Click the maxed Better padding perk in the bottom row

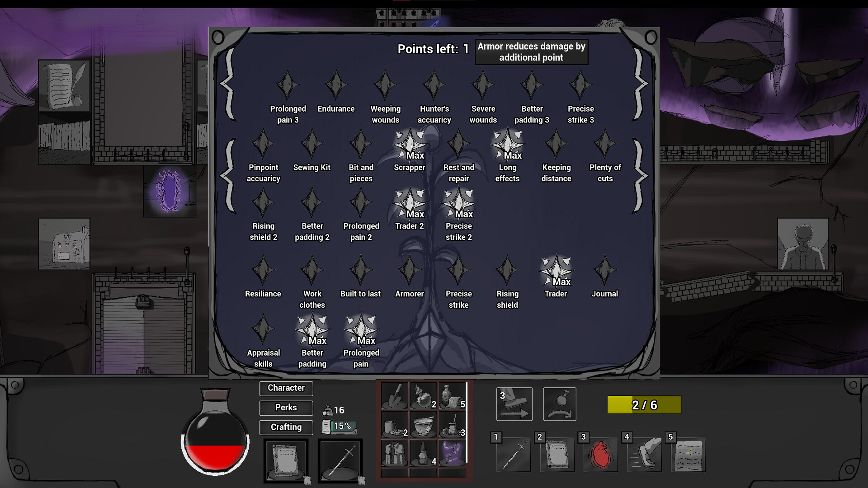pyautogui.click(x=312, y=330)
